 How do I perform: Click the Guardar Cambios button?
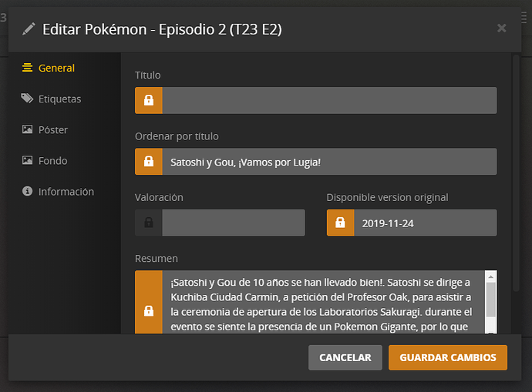tap(448, 357)
